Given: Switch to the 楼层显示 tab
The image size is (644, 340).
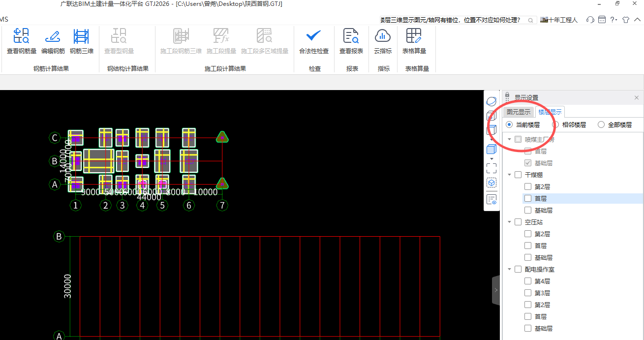Looking at the screenshot, I should (x=550, y=112).
